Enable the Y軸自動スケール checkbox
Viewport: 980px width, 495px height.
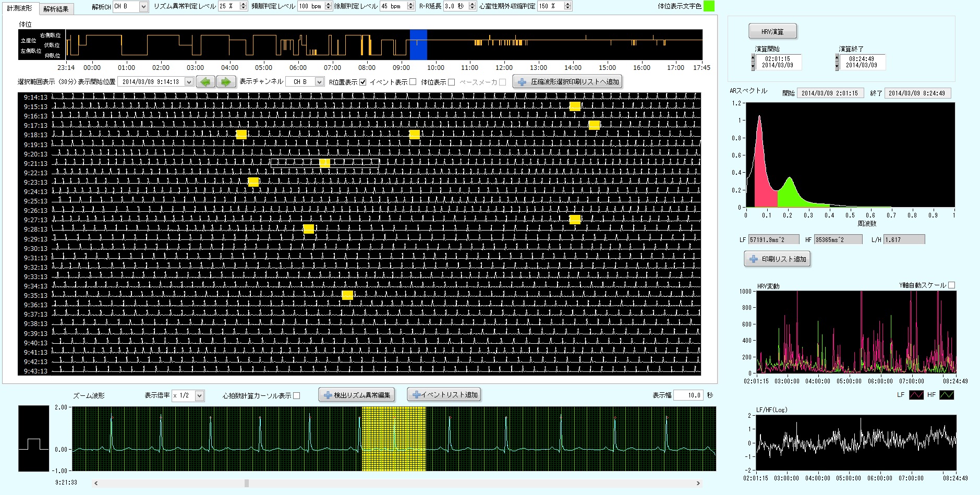pos(952,285)
